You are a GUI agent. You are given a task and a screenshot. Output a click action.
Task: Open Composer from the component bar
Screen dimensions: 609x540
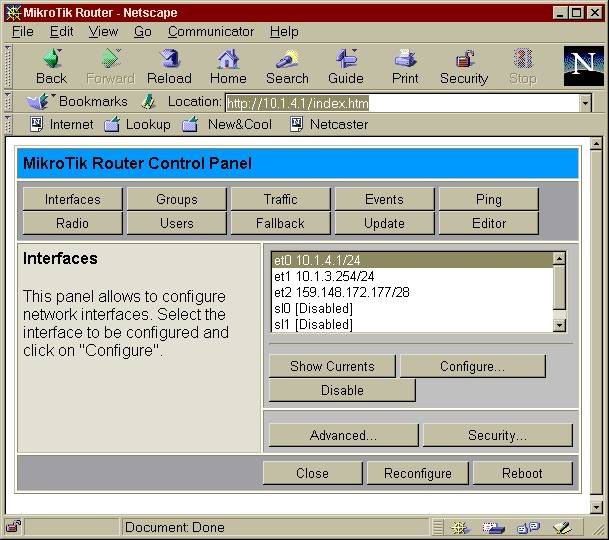coord(562,528)
